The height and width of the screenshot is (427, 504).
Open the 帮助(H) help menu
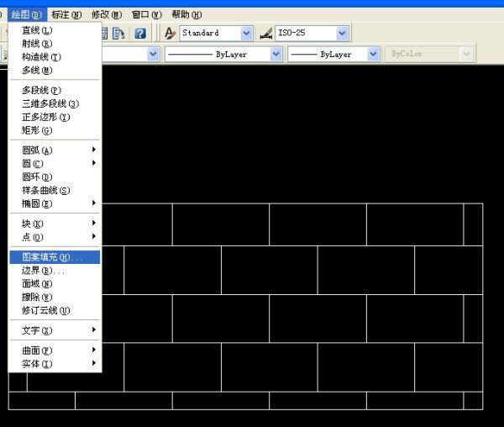[186, 14]
